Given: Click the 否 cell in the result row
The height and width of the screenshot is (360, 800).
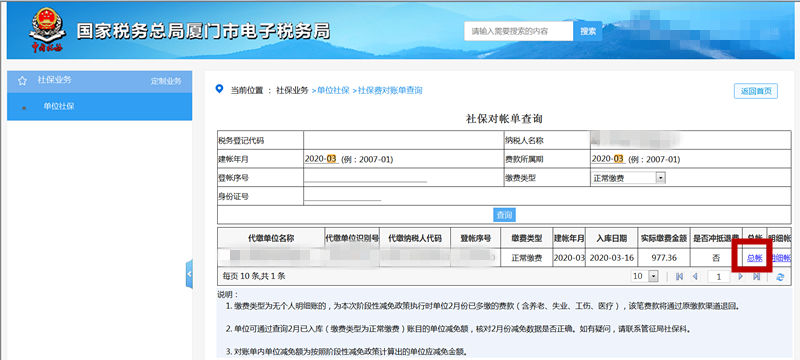Looking at the screenshot, I should pos(716,258).
